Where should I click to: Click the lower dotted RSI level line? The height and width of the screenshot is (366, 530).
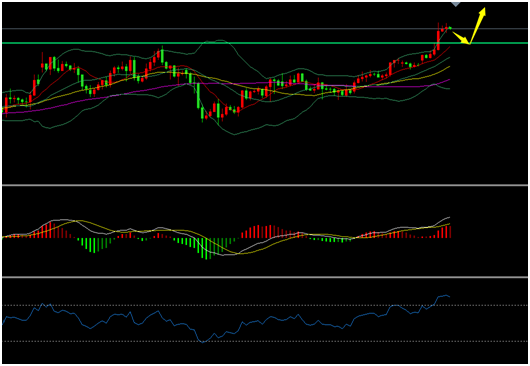tap(265, 341)
